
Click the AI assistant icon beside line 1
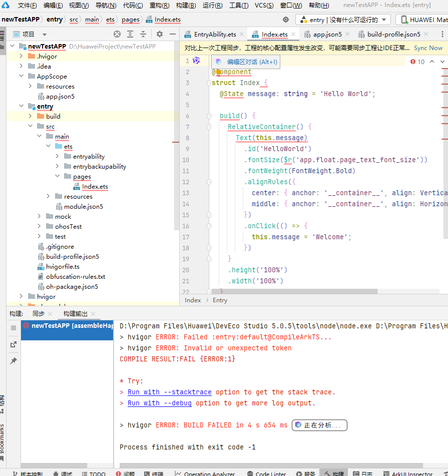(197, 61)
